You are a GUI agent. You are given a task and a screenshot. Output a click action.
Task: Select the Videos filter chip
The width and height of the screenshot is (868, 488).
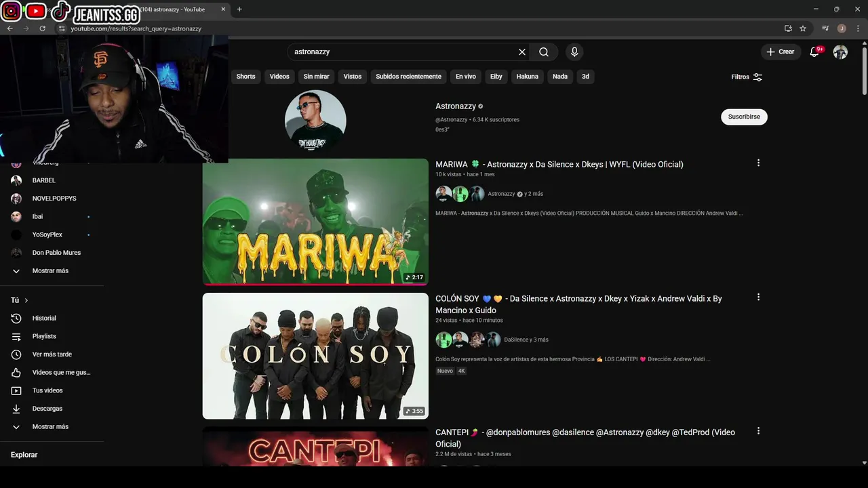[x=279, y=77]
